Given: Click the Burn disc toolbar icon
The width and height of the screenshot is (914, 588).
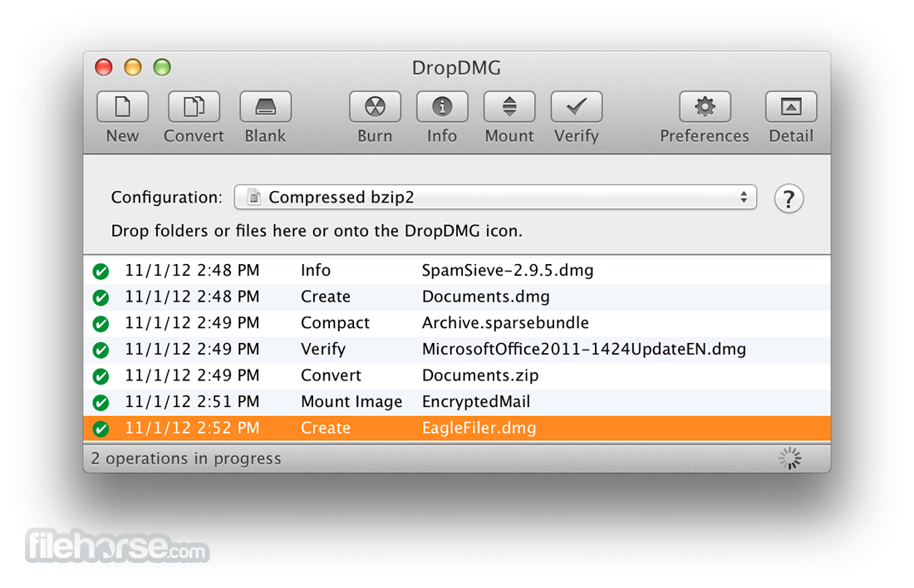Looking at the screenshot, I should [375, 106].
